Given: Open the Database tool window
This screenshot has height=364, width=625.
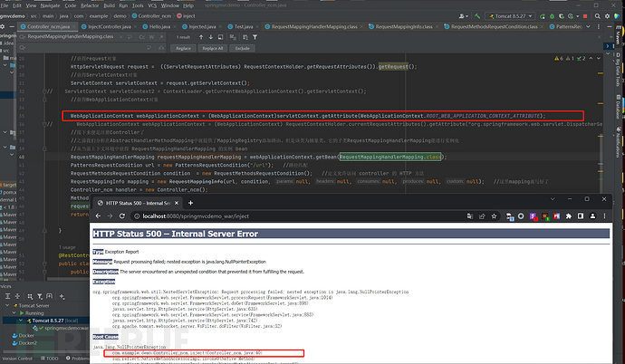Looking at the screenshot, I should pyautogui.click(x=619, y=106).
